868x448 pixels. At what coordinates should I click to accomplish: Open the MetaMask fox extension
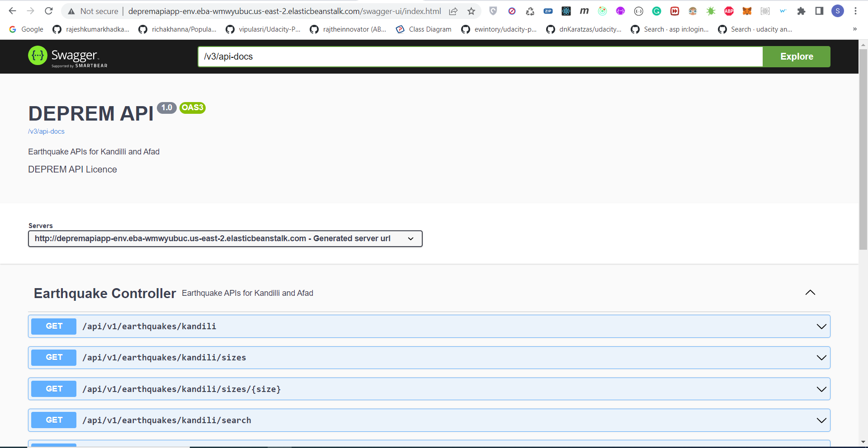click(x=747, y=11)
